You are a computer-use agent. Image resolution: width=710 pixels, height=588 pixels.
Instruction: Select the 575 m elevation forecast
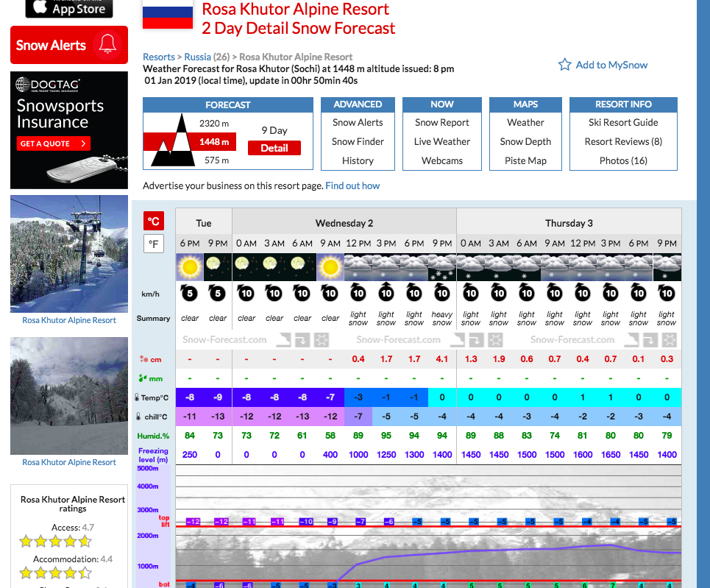pos(216,160)
